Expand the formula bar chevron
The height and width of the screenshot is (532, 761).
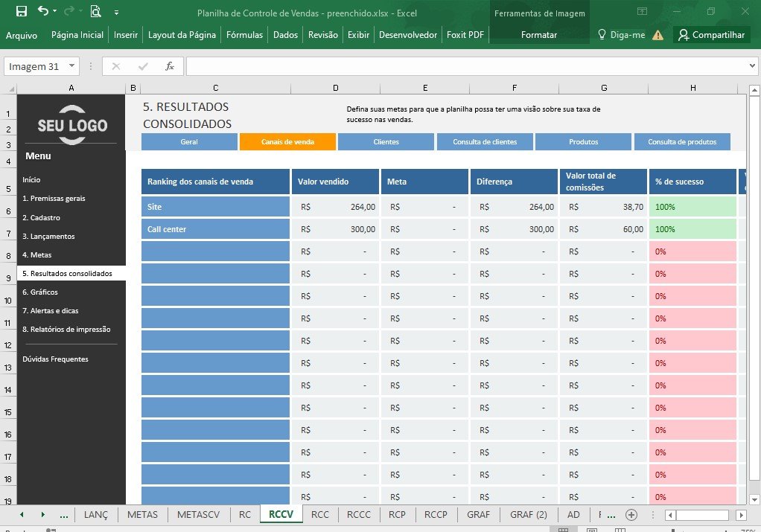[752, 65]
